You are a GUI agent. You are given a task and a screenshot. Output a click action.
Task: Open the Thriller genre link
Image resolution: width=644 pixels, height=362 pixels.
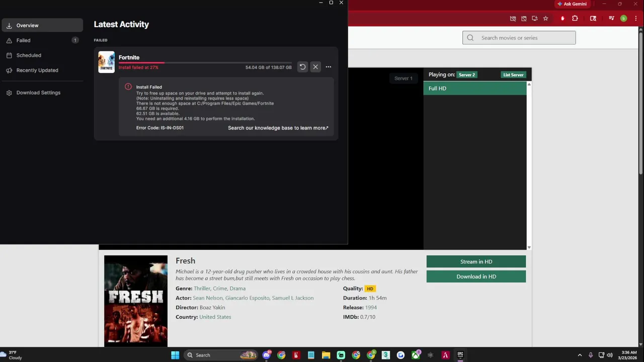coord(202,289)
